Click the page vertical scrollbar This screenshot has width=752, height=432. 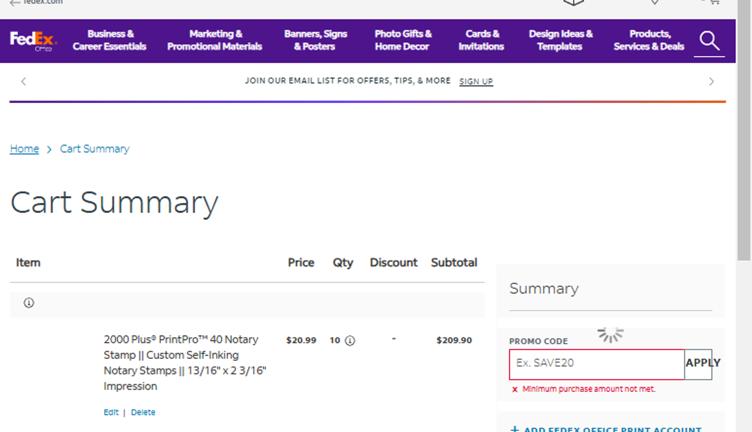pos(744,129)
